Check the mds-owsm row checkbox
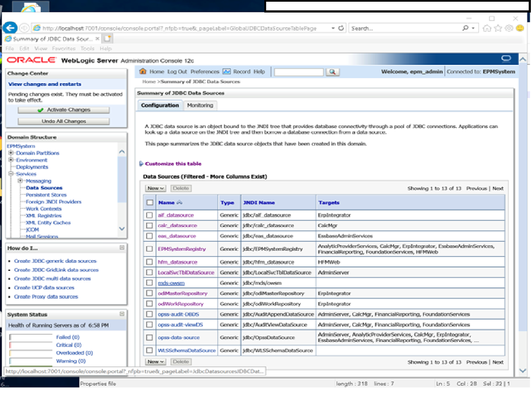 [149, 283]
